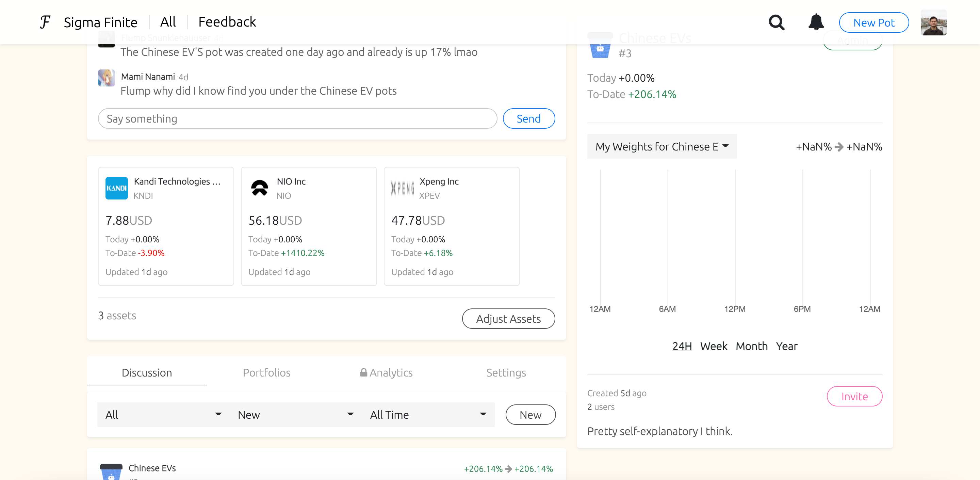Switch to the Portfolios tab
This screenshot has height=480, width=980.
[x=266, y=372]
